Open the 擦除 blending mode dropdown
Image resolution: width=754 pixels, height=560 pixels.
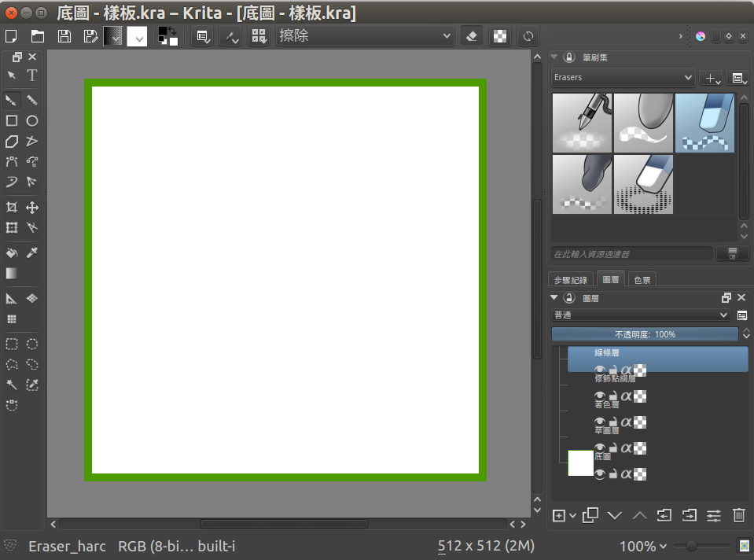(365, 36)
